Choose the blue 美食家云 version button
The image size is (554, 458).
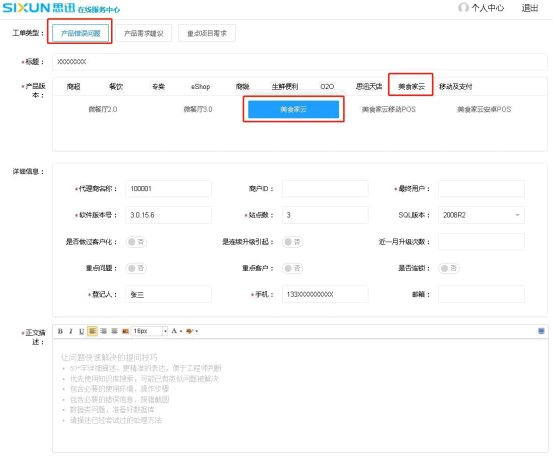point(293,110)
